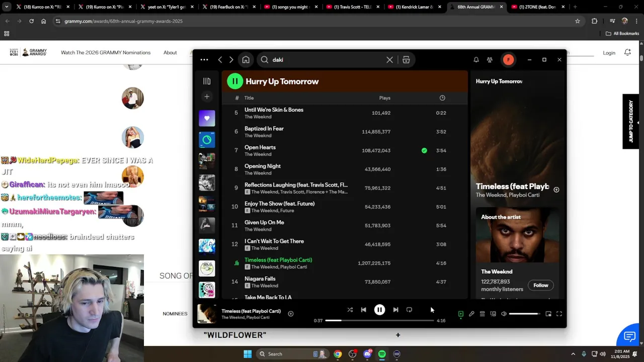Image resolution: width=644 pixels, height=362 pixels.
Task: Switch to the FearBuck on X tab
Action: 229,7
